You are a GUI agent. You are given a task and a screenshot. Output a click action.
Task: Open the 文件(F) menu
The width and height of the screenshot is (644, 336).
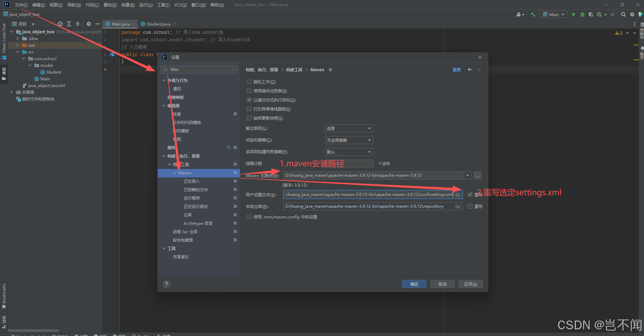[x=21, y=5]
